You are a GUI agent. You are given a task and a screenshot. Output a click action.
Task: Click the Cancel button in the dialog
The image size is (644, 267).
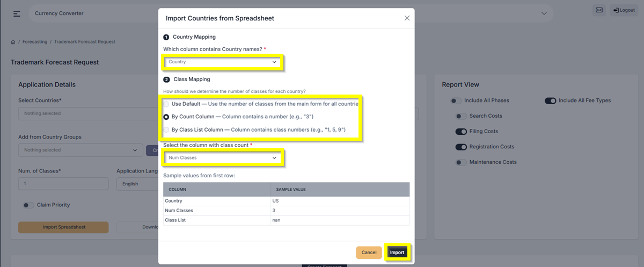coord(369,252)
